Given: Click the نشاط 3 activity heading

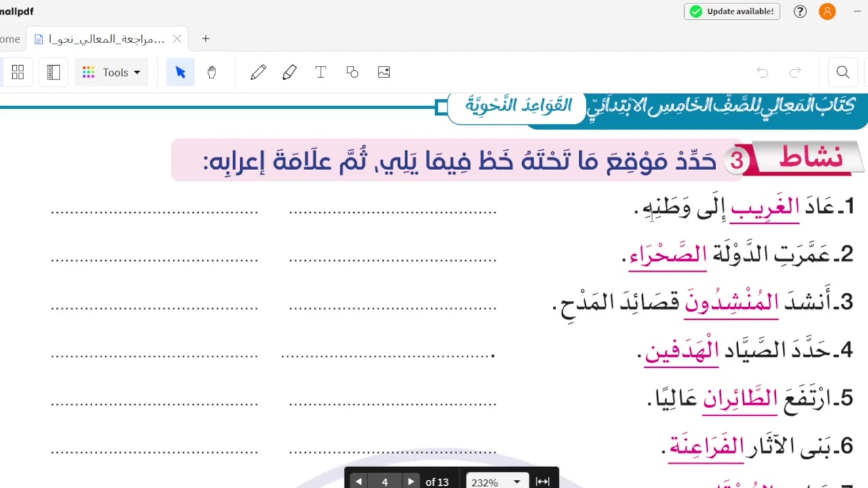Looking at the screenshot, I should coord(793,159).
